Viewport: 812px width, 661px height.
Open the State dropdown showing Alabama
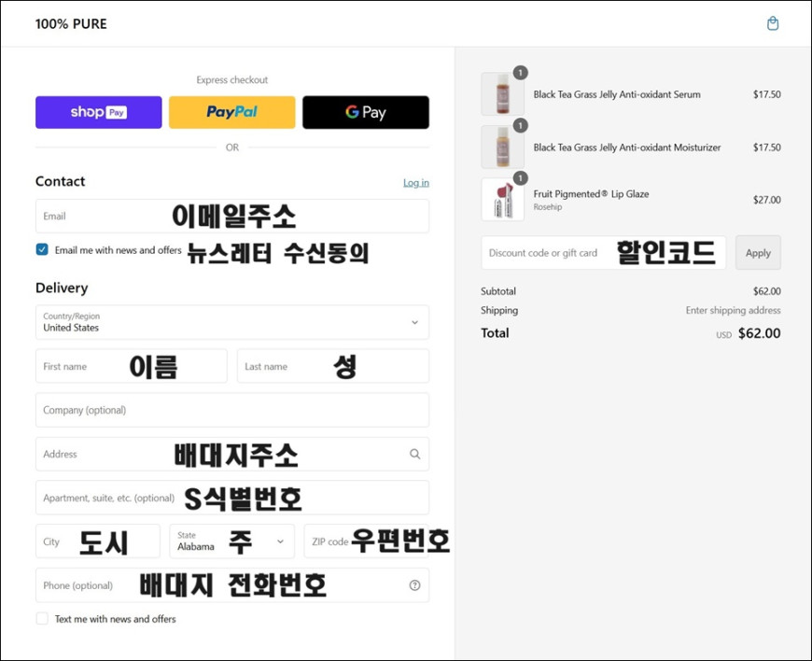click(232, 541)
